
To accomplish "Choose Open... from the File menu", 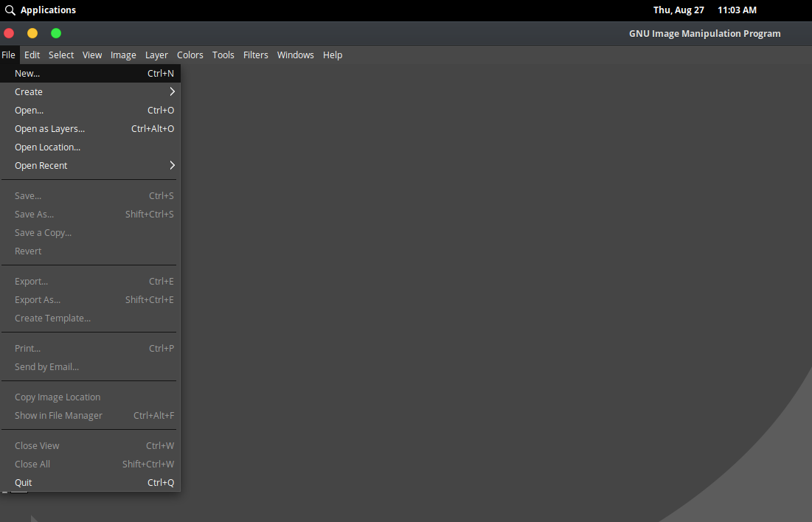I will point(90,111).
